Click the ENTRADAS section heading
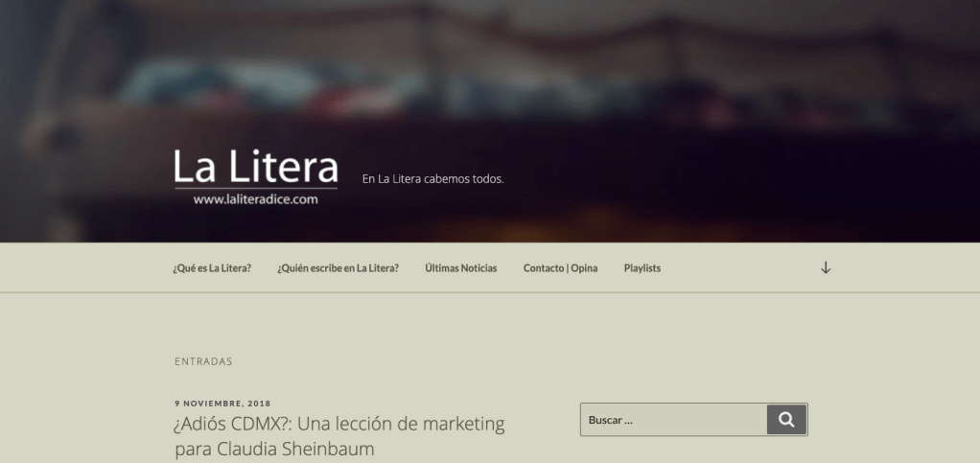Screen dimensions: 980x463 203,361
